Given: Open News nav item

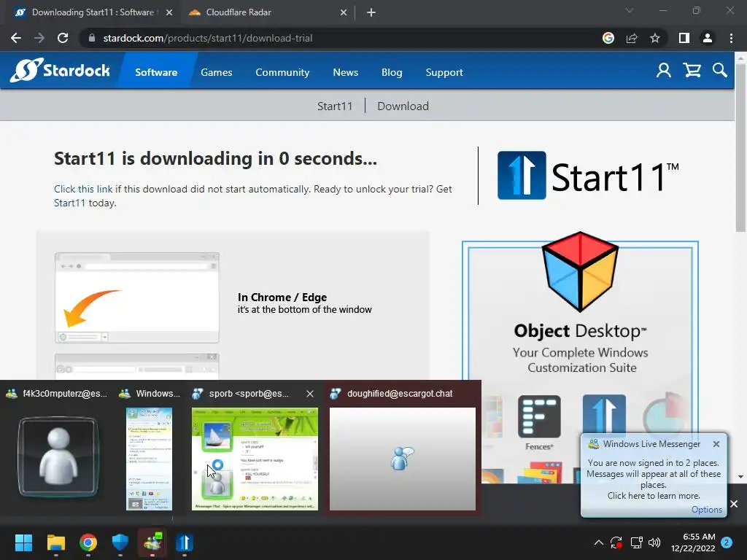Looking at the screenshot, I should coord(345,72).
